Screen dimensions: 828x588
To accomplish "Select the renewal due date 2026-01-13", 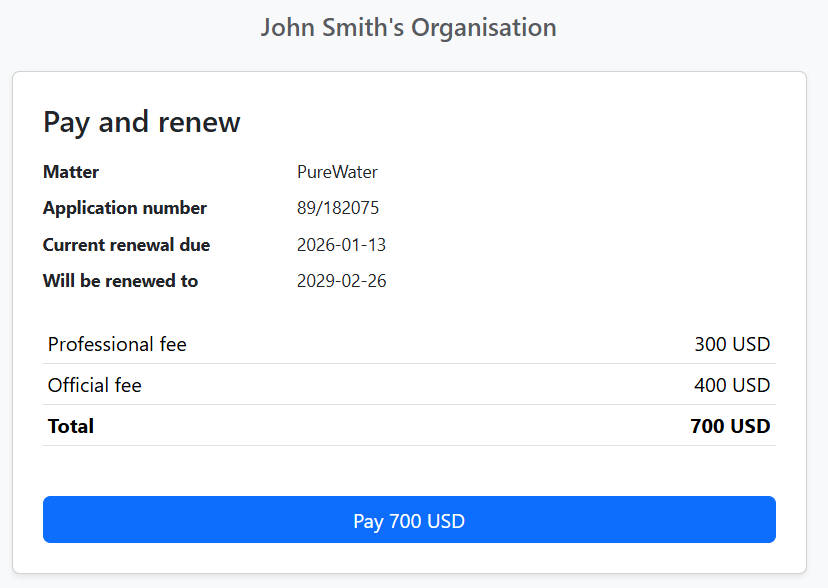I will [341, 244].
